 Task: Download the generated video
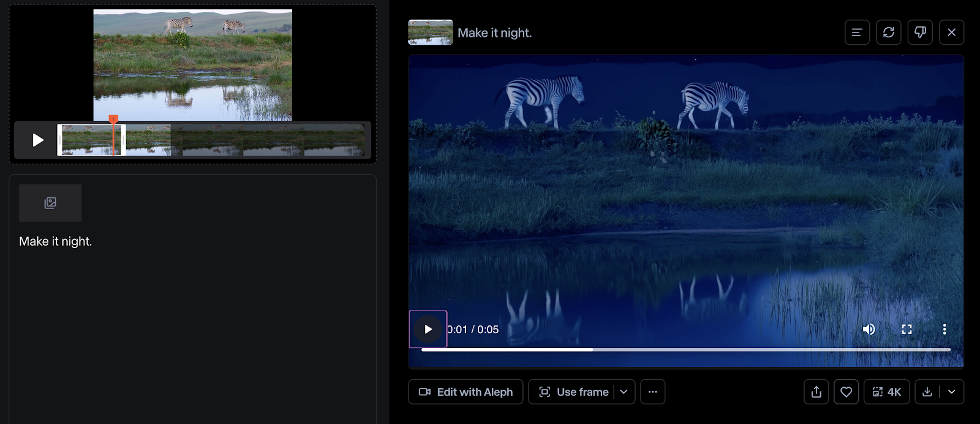pyautogui.click(x=927, y=392)
